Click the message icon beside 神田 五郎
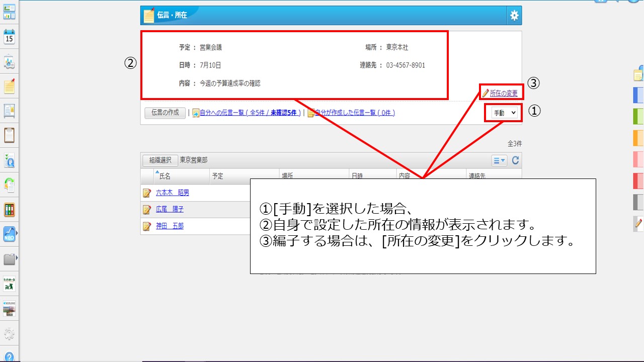 tap(147, 226)
